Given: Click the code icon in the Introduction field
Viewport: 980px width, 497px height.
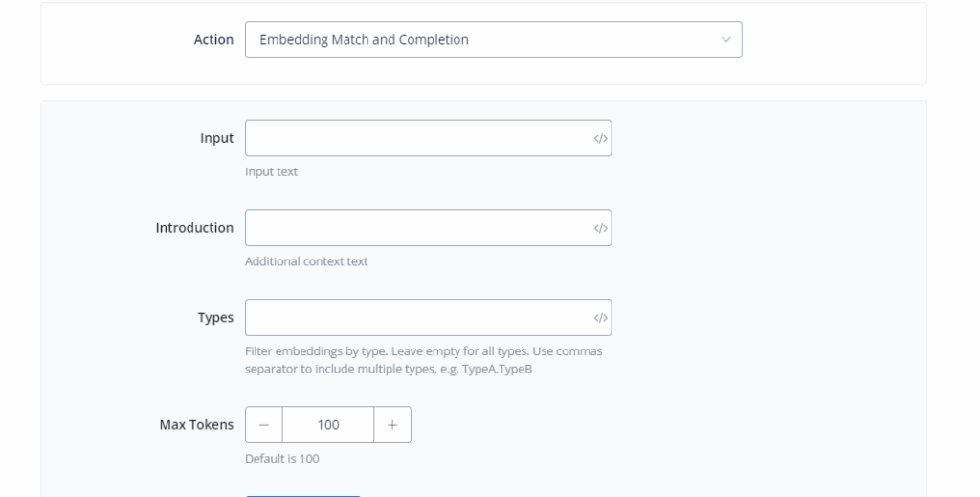Looking at the screenshot, I should 600,228.
